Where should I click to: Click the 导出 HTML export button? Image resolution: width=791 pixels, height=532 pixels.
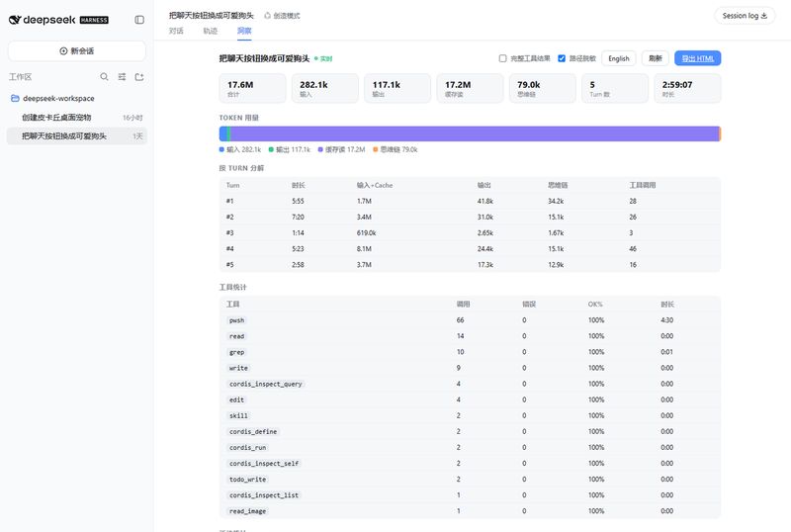tap(698, 58)
